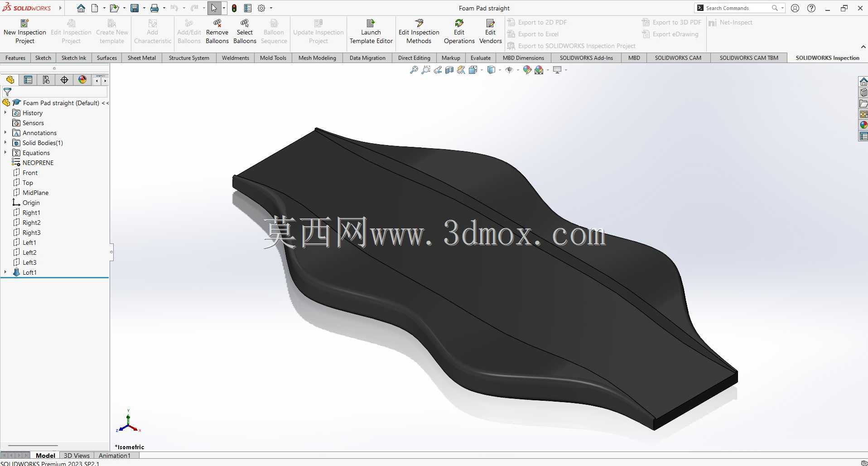Click the Home icon in the top toolbar
868x466 pixels.
click(x=81, y=8)
